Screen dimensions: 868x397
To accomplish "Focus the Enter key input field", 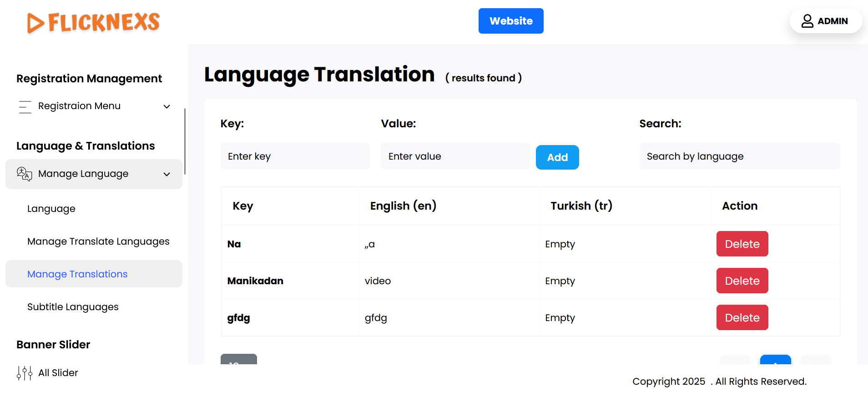I will click(x=295, y=156).
